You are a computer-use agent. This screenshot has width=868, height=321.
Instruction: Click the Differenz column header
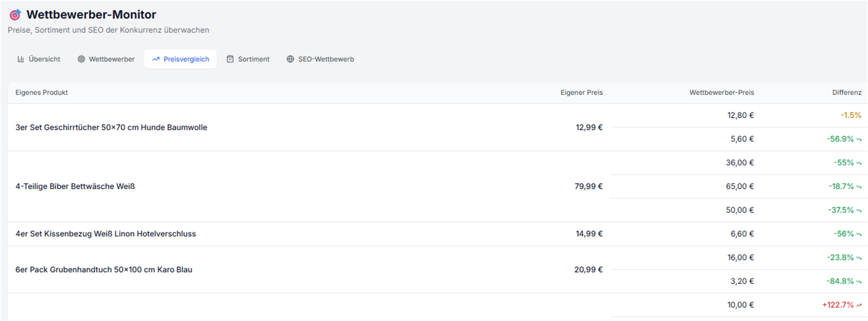click(x=846, y=92)
